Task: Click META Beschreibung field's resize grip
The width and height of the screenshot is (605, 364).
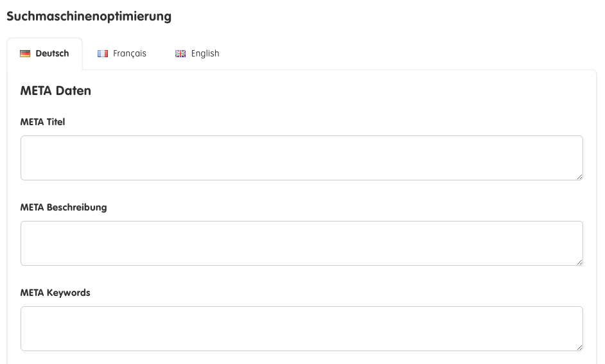Action: [x=579, y=262]
